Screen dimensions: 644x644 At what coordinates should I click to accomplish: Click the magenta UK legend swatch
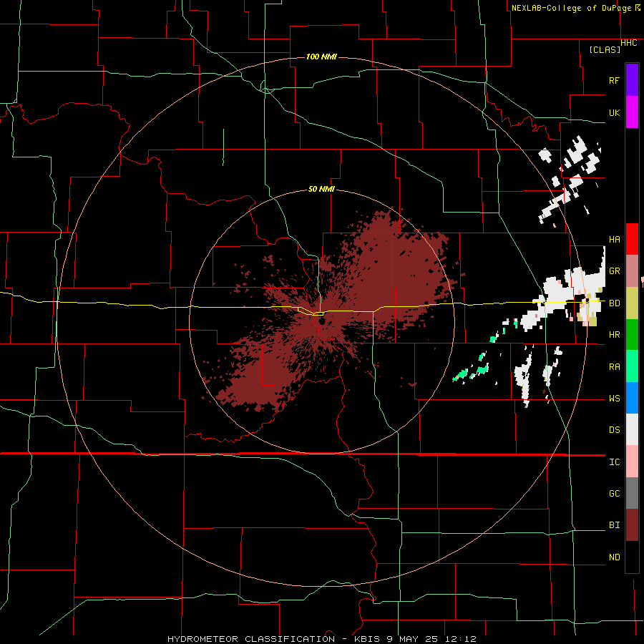pyautogui.click(x=632, y=112)
